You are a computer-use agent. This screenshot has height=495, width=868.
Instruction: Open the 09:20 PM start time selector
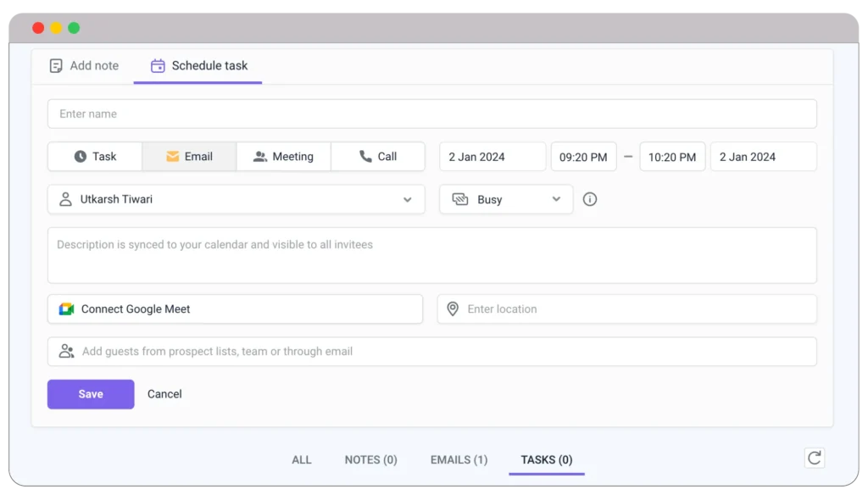[583, 156]
